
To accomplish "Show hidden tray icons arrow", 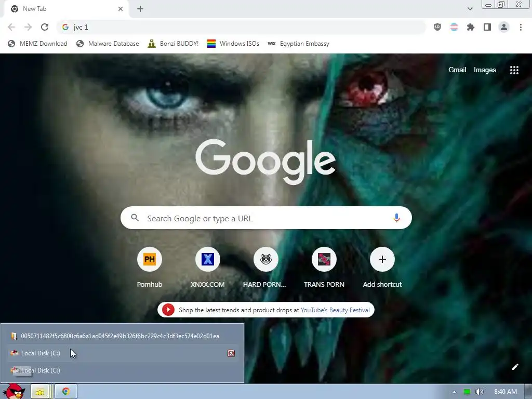I will pos(454,392).
